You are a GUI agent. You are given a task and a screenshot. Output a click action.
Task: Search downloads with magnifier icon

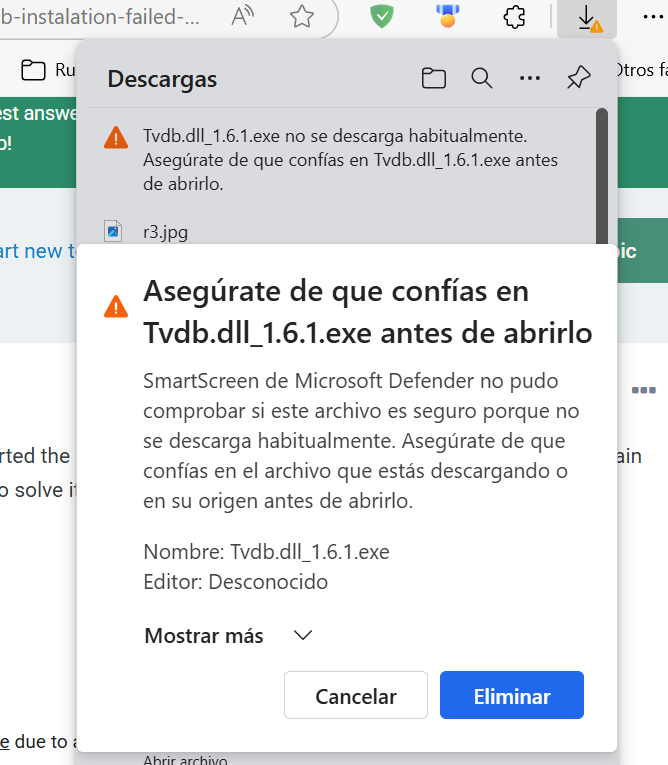[x=482, y=78]
